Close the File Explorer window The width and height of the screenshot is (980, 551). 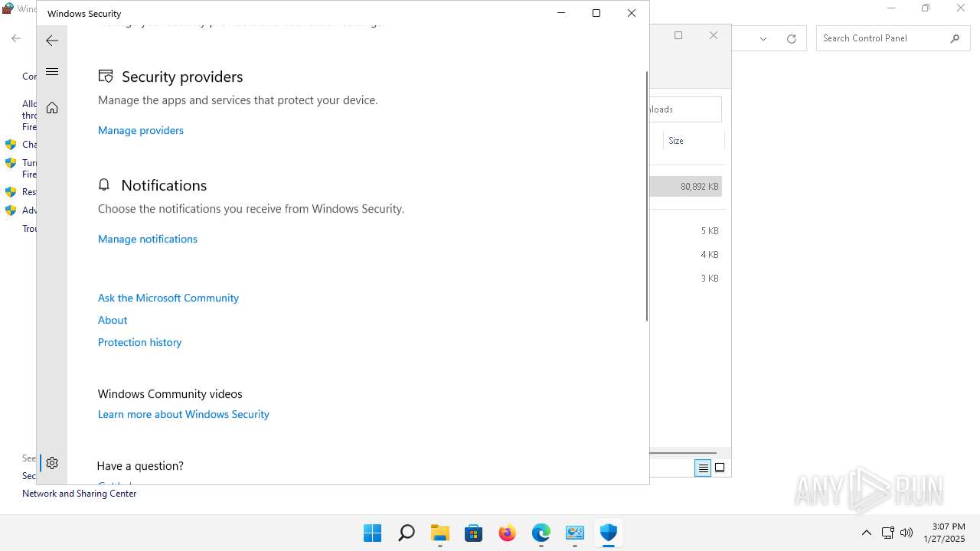[x=714, y=35]
